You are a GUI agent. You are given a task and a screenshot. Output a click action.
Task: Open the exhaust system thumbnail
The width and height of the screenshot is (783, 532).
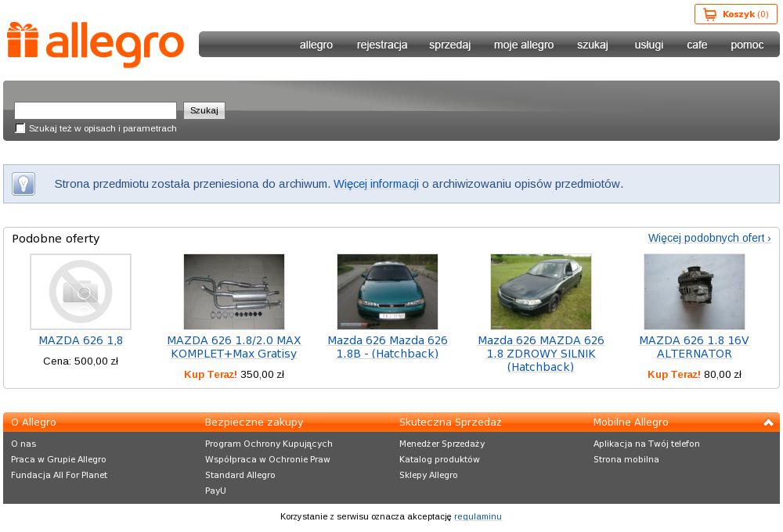(234, 292)
